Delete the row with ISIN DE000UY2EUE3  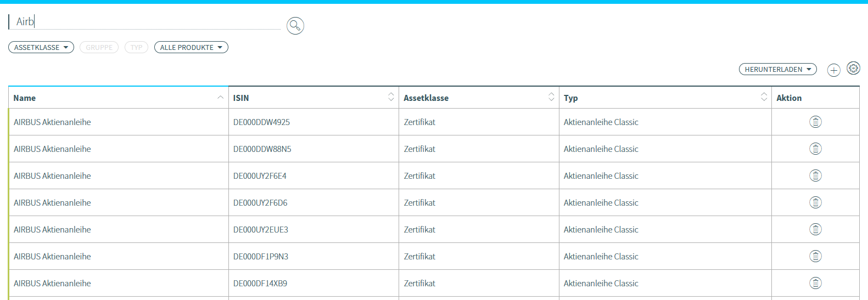coord(815,229)
